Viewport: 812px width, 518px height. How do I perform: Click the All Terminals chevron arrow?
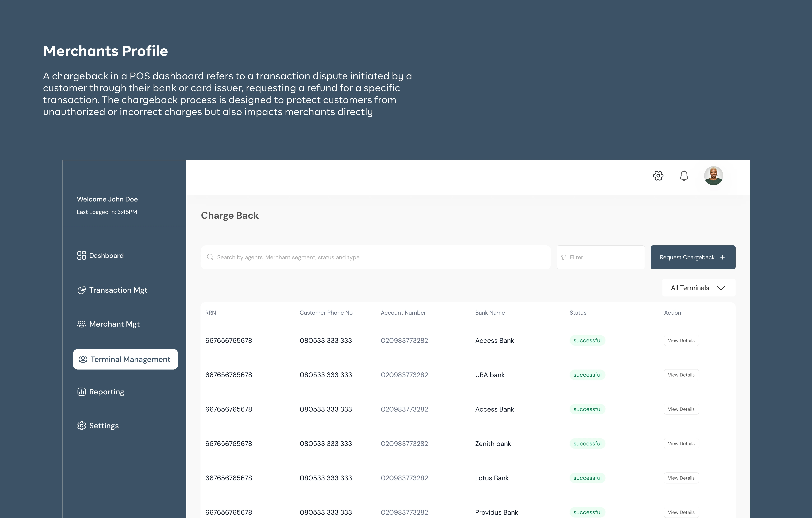click(x=721, y=288)
